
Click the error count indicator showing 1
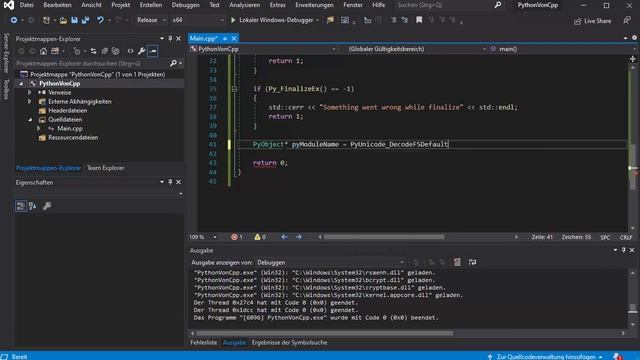click(237, 237)
